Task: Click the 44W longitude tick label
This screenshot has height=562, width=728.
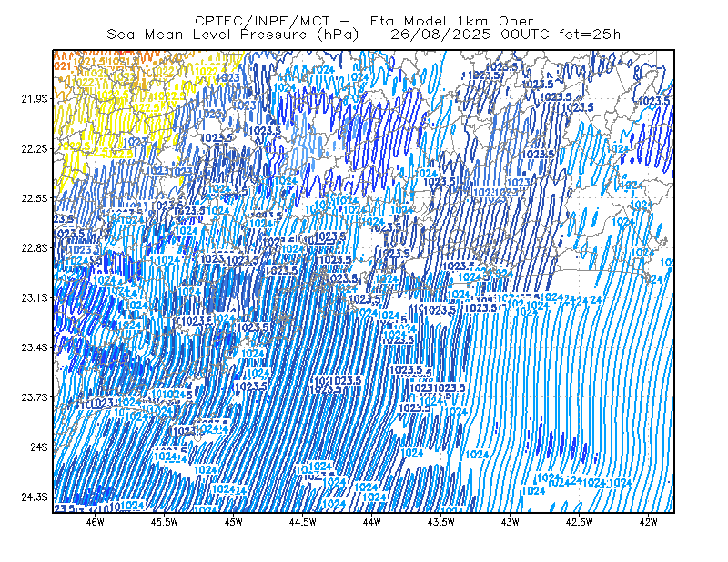Action: point(371,522)
